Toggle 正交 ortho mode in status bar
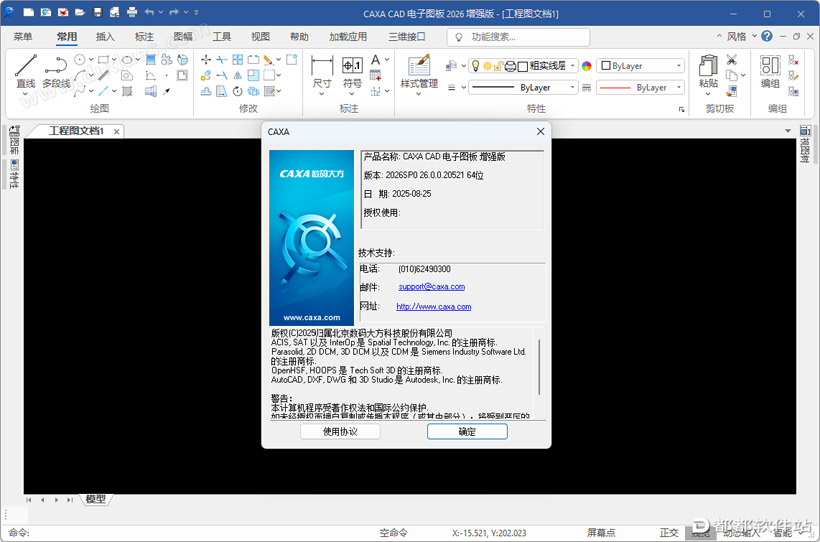This screenshot has height=542, width=820. [669, 533]
